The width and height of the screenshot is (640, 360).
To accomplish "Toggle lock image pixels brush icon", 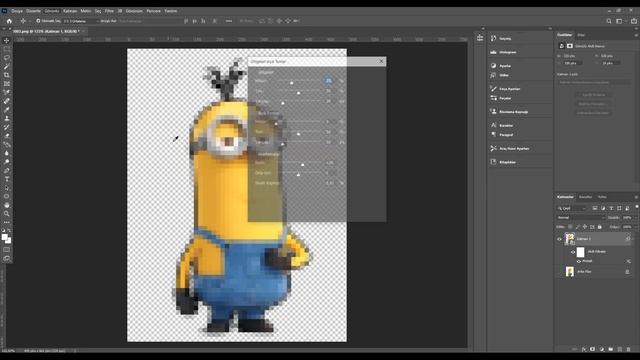I will pos(577,227).
